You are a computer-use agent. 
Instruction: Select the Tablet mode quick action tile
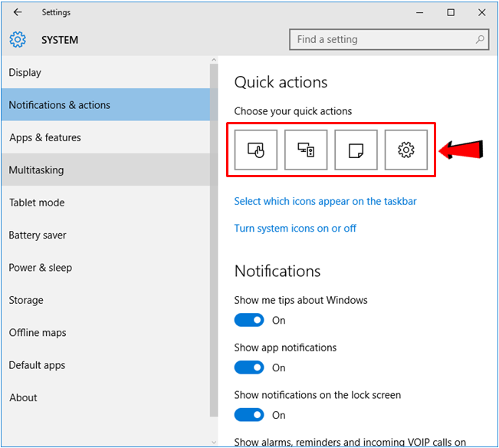click(x=256, y=150)
